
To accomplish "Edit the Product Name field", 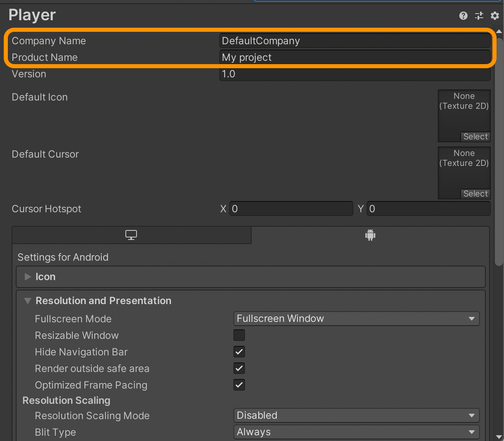I will (355, 57).
